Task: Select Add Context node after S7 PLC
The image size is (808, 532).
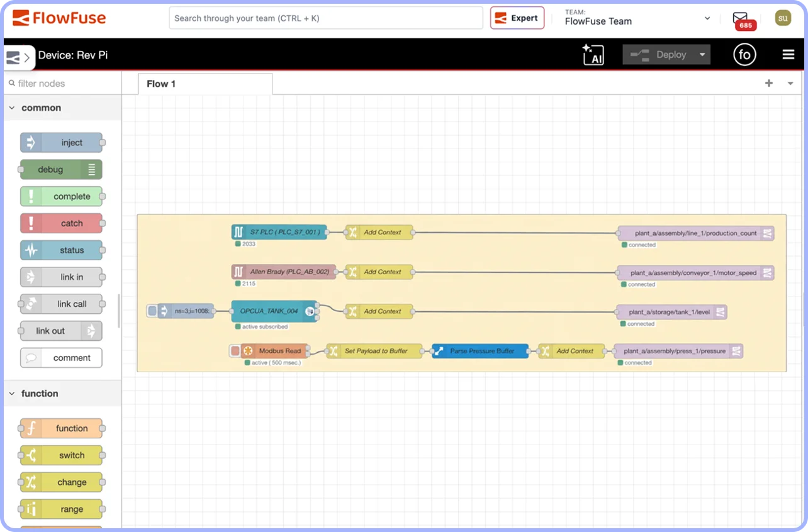Action: tap(379, 232)
